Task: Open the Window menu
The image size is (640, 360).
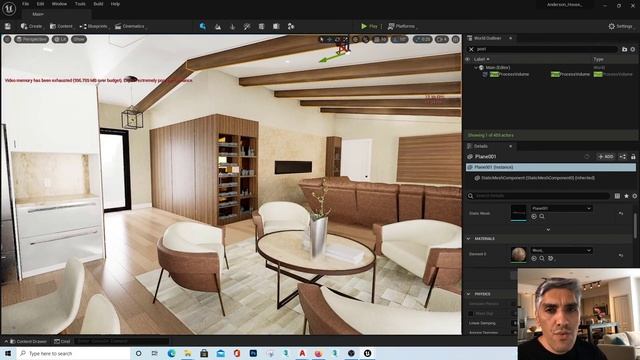Action: [x=59, y=4]
